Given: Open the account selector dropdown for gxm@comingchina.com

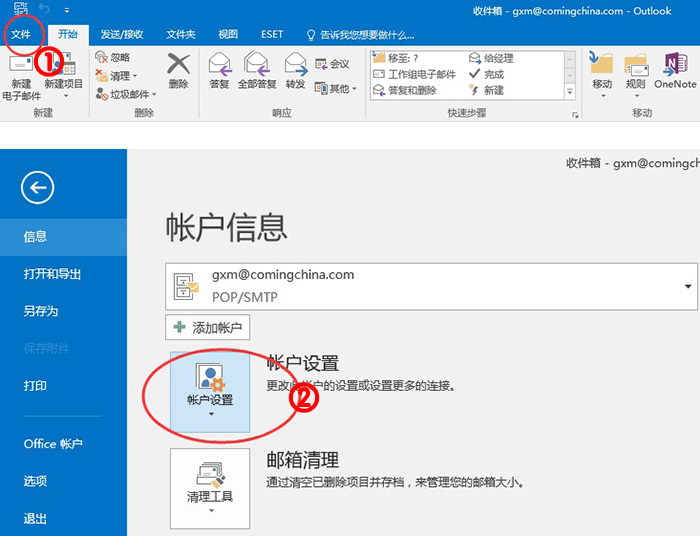Looking at the screenshot, I should pos(688,286).
